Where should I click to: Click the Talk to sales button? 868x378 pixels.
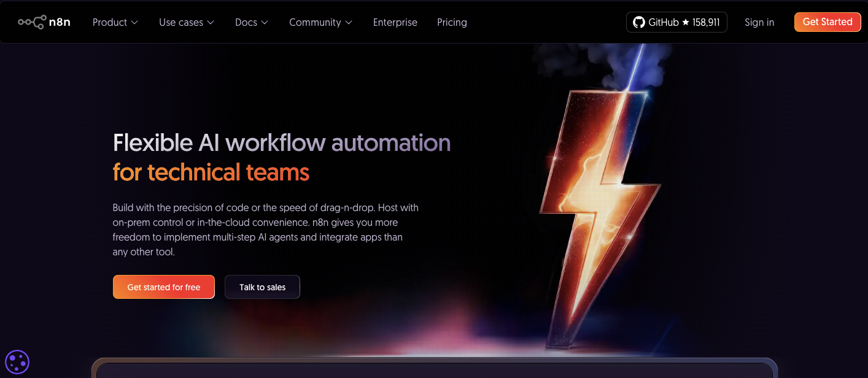(x=262, y=287)
